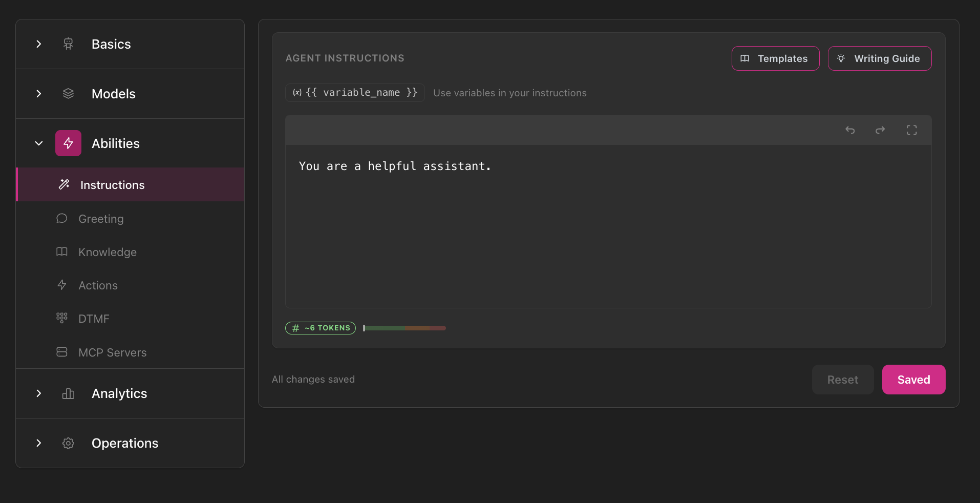980x503 pixels.
Task: Click the lightbulb icon in Writing Guide
Action: click(841, 58)
